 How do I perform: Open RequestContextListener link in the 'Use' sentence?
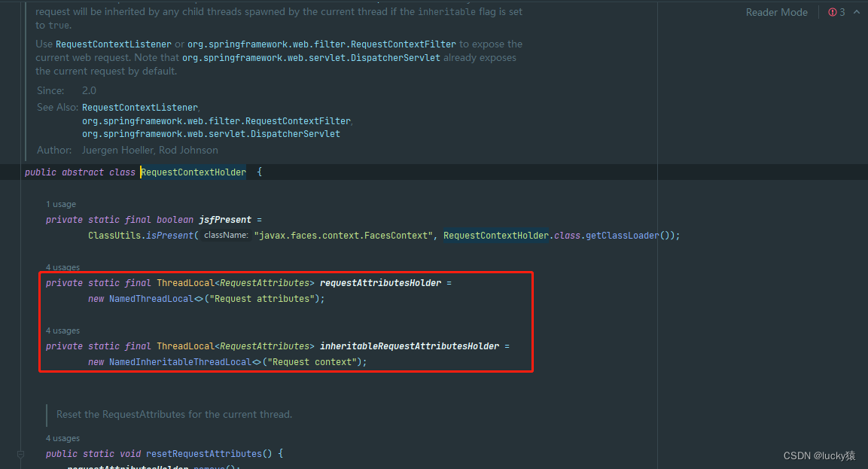[114, 44]
